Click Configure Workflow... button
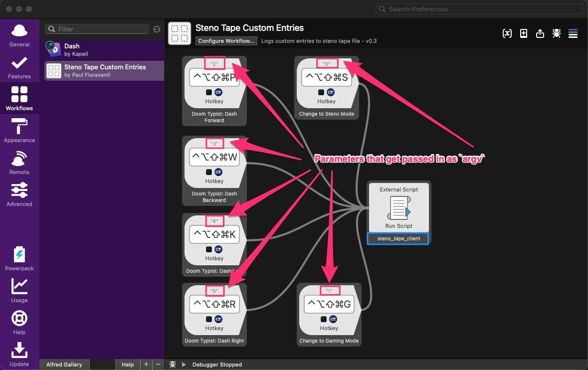Screen dimensions: 588x370 [x=226, y=41]
